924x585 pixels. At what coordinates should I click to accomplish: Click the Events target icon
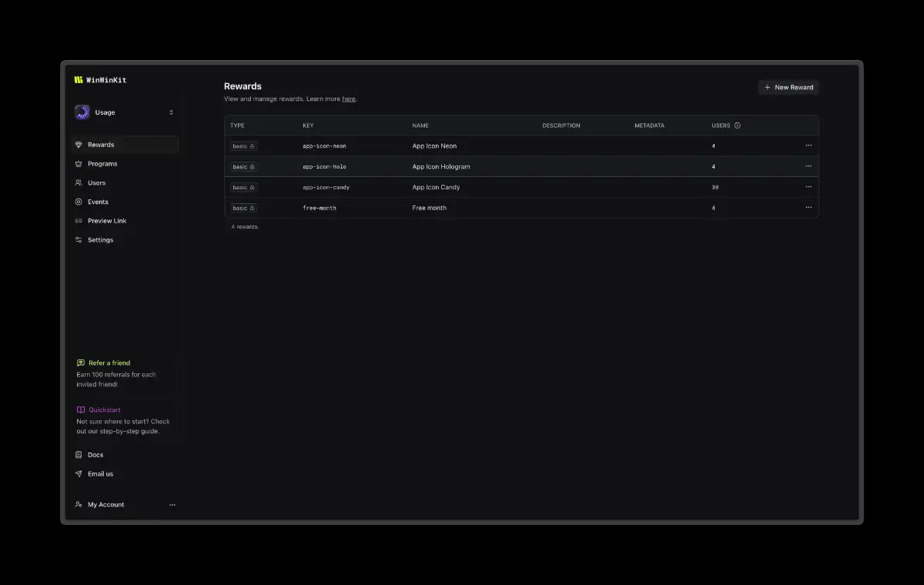[79, 202]
